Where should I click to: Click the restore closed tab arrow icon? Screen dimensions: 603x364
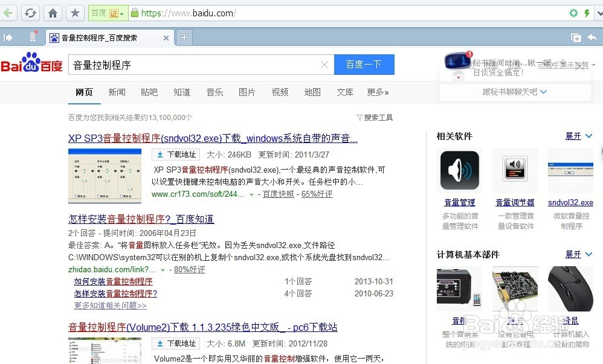tap(592, 37)
